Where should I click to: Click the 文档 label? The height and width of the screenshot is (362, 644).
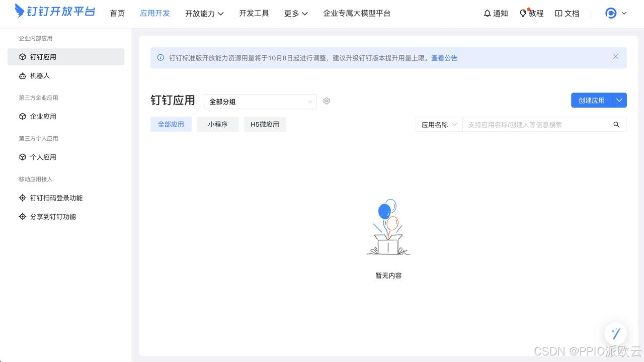(572, 14)
